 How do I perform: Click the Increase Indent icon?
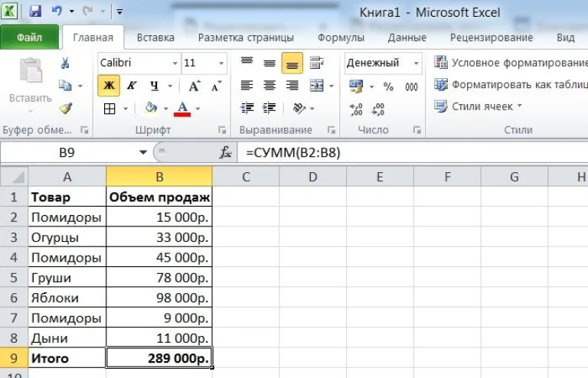[269, 108]
